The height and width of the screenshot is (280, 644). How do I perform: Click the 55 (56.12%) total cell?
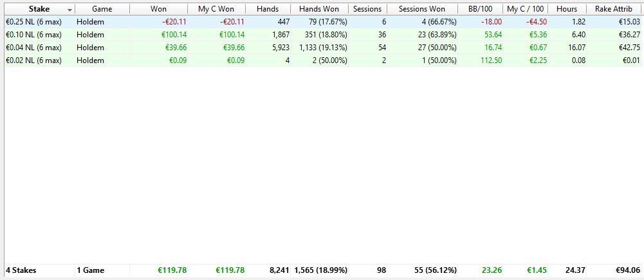pyautogui.click(x=436, y=270)
